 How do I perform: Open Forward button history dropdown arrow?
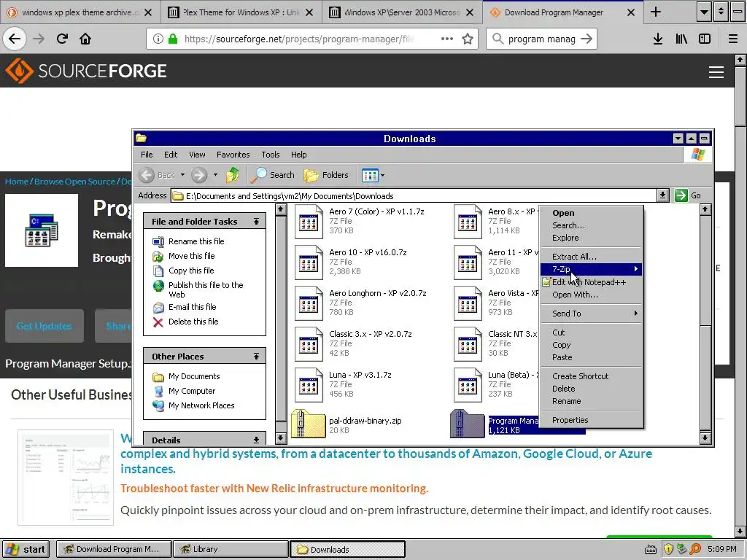(x=215, y=175)
